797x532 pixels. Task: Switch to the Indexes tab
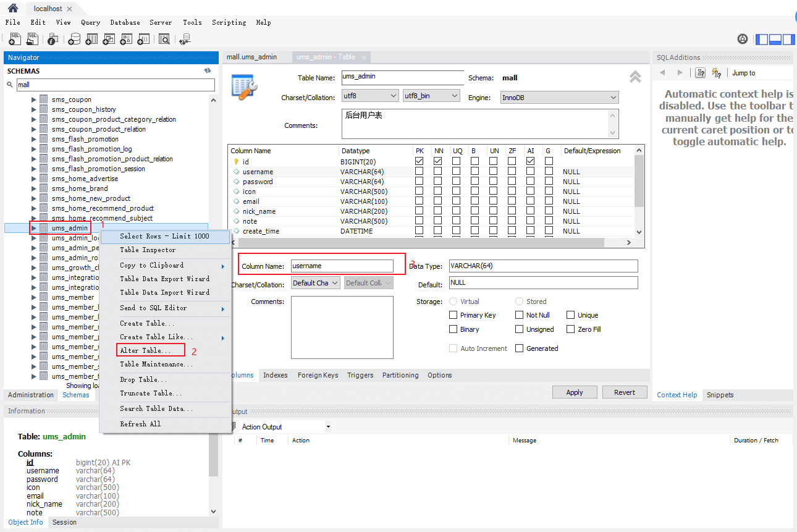[275, 375]
